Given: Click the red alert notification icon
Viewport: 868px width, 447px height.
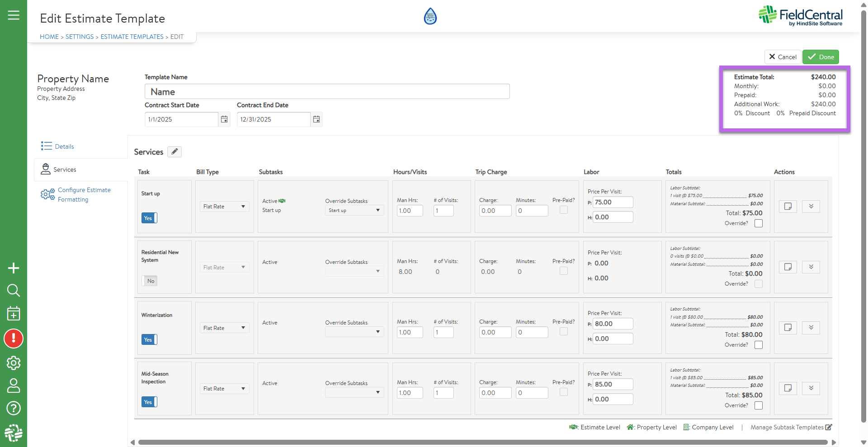Looking at the screenshot, I should [x=14, y=339].
